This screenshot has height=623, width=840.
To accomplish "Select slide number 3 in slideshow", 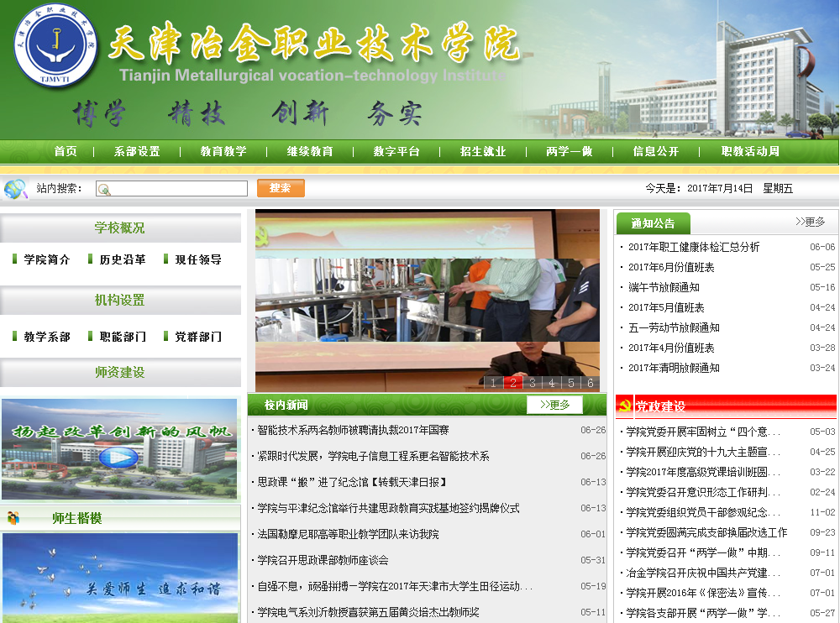I will pos(532,383).
